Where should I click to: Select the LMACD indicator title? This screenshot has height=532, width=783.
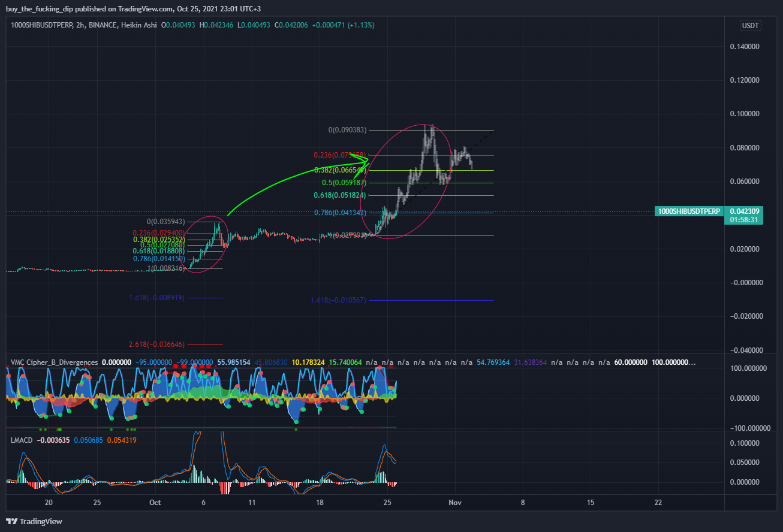(22, 440)
